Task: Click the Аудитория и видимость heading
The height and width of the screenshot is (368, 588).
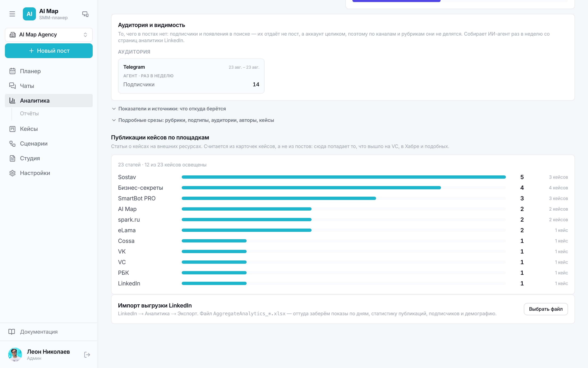Action: 152,25
